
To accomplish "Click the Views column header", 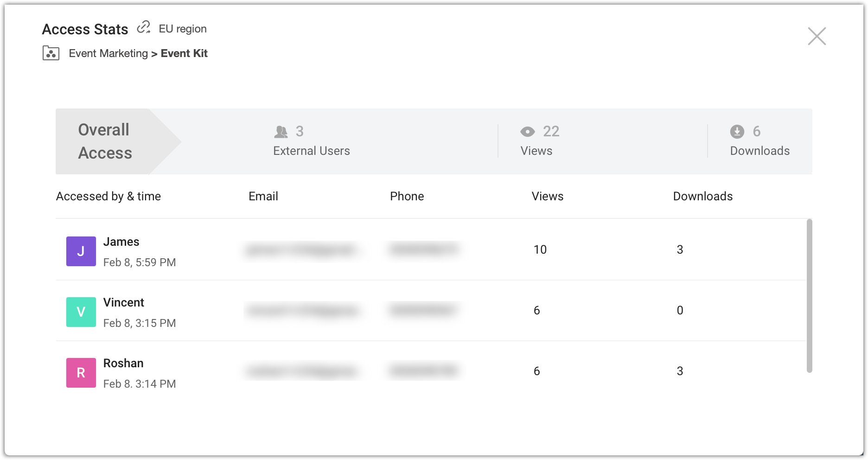I will coord(547,196).
